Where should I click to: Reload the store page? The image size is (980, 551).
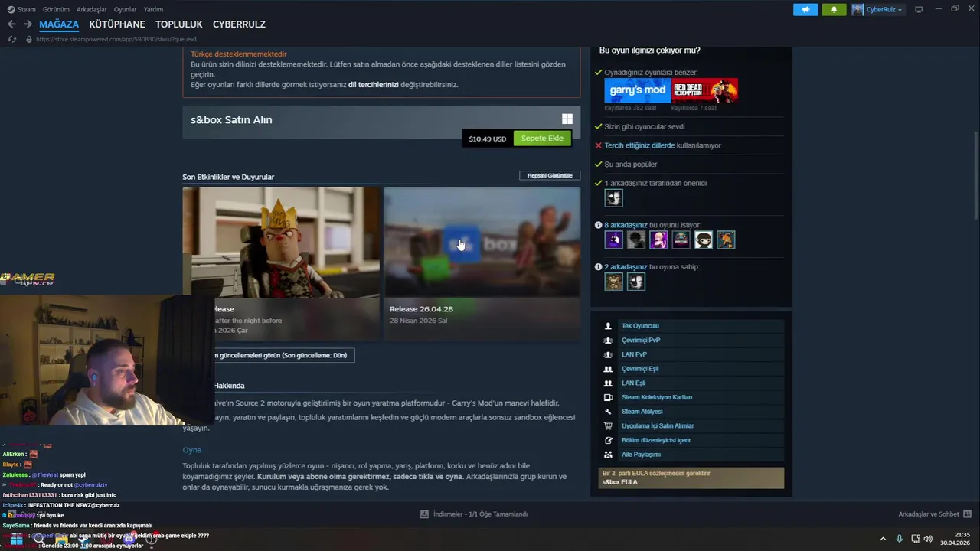(11, 39)
